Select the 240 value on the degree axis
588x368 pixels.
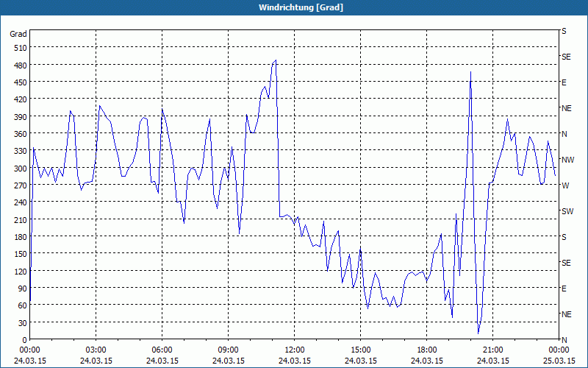[21, 202]
